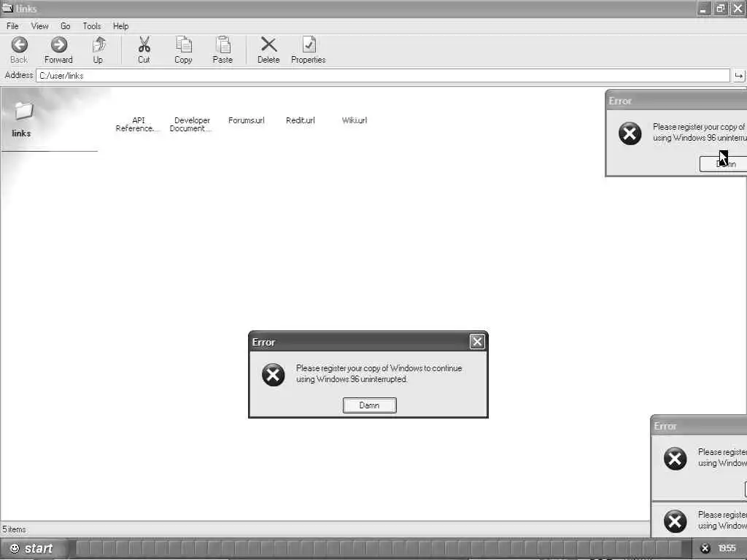747x560 pixels.
Task: Open Properties from toolbar
Action: 309,44
